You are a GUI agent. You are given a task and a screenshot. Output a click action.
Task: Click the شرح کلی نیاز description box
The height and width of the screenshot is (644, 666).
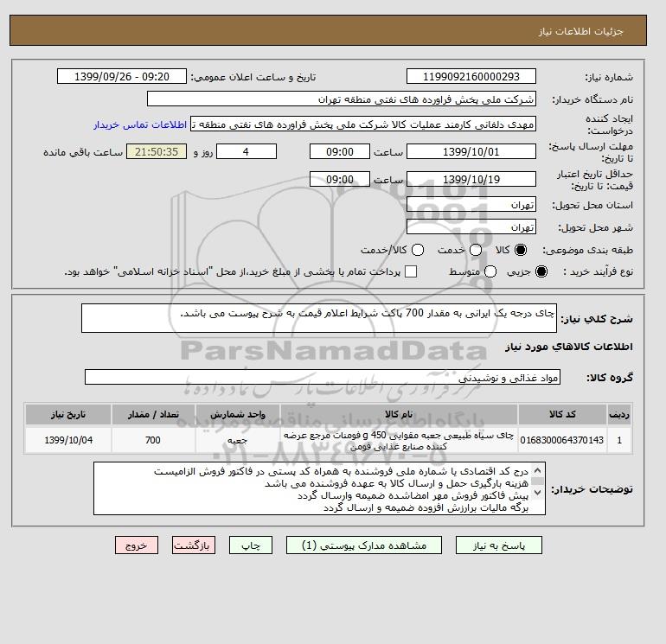319,318
